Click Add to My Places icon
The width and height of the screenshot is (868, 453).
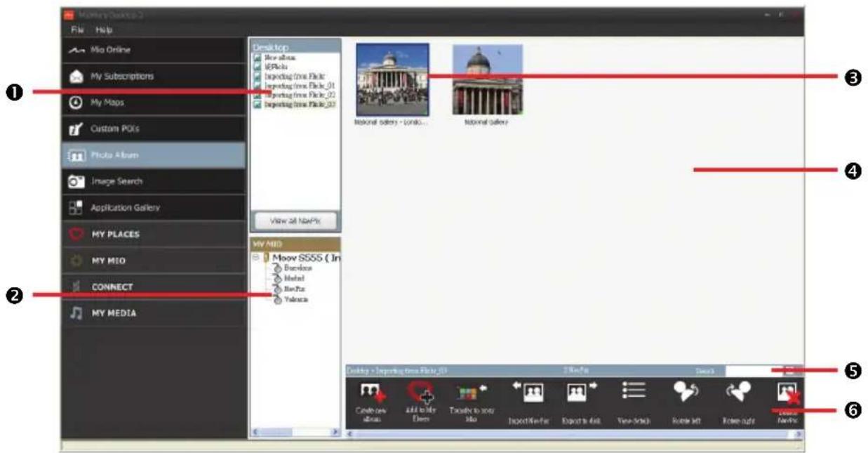coord(421,393)
